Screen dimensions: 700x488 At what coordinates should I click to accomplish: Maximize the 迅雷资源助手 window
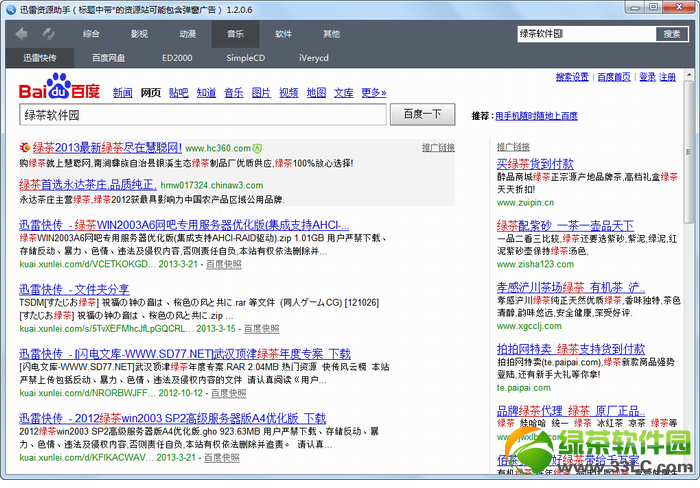654,7
